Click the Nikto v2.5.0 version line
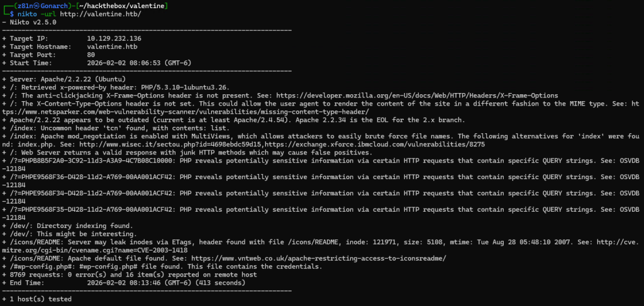 31,21
